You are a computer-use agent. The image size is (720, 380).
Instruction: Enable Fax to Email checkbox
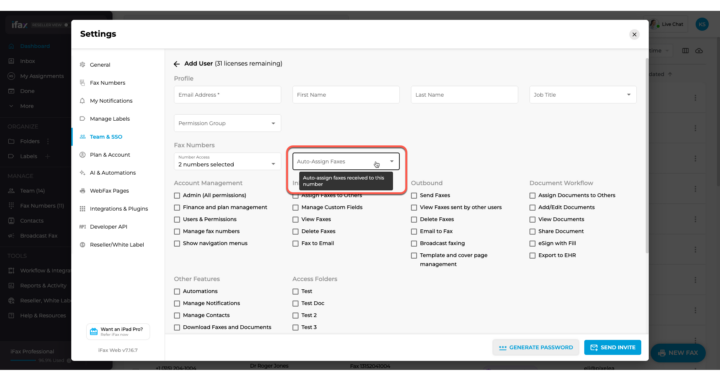tap(295, 243)
